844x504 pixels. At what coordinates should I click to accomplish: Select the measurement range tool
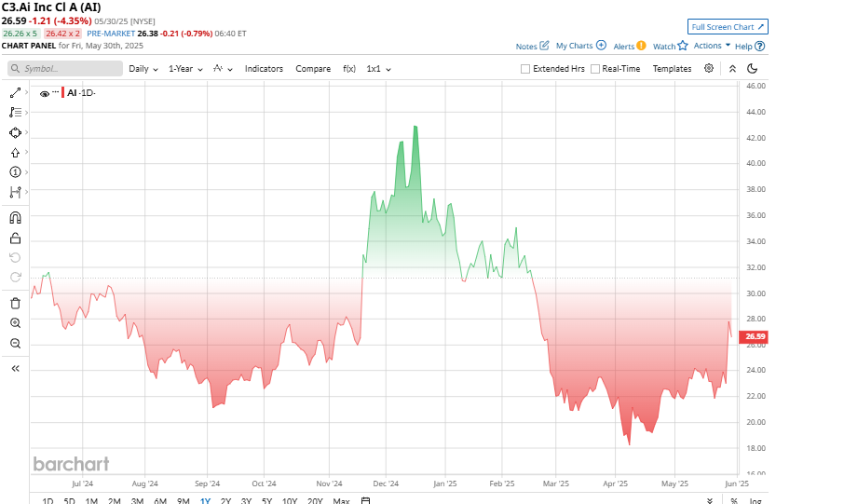pyautogui.click(x=15, y=192)
